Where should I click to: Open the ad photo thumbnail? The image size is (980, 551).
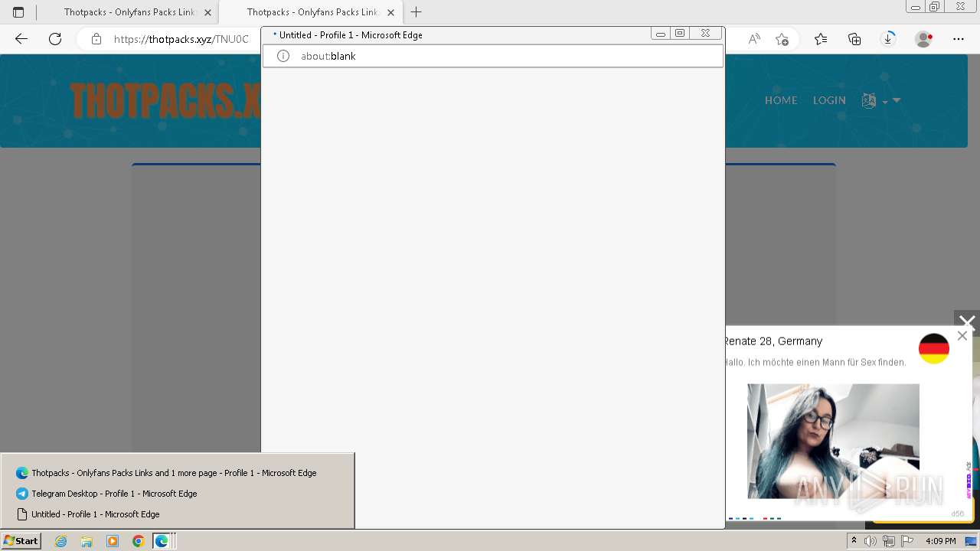coord(833,441)
